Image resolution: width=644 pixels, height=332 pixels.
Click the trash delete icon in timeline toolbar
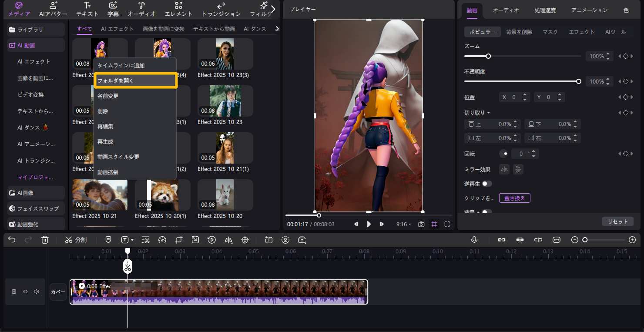tap(45, 240)
